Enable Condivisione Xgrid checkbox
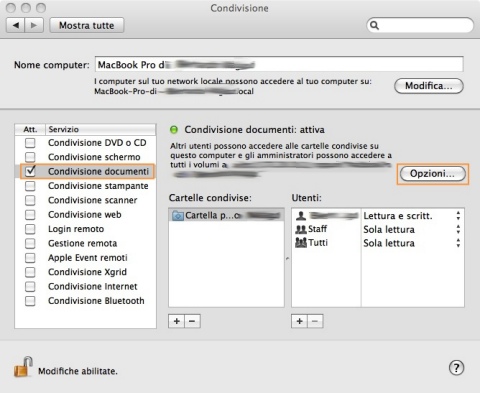This screenshot has width=480, height=393. (30, 272)
